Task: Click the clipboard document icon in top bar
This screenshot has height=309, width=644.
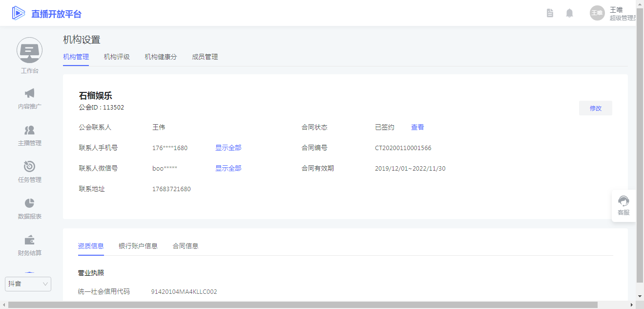Action: coord(550,13)
